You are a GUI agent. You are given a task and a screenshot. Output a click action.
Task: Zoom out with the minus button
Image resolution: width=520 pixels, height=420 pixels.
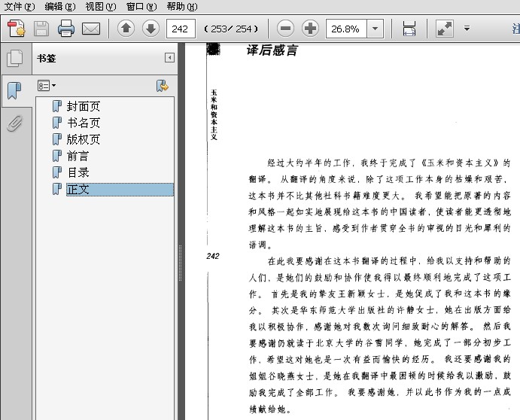tap(285, 29)
